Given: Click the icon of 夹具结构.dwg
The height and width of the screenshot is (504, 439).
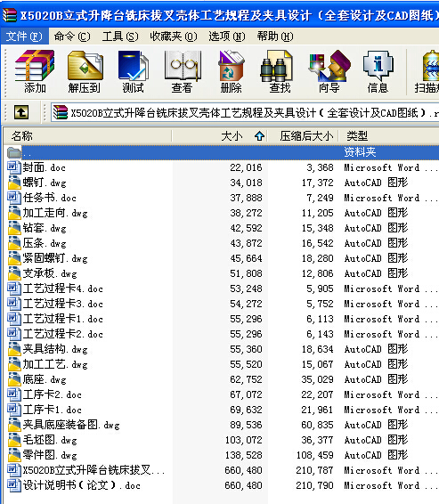Looking at the screenshot, I should [14, 349].
